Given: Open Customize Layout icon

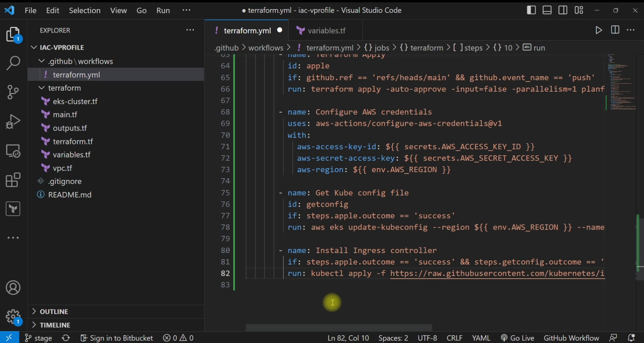Looking at the screenshot, I should [579, 10].
